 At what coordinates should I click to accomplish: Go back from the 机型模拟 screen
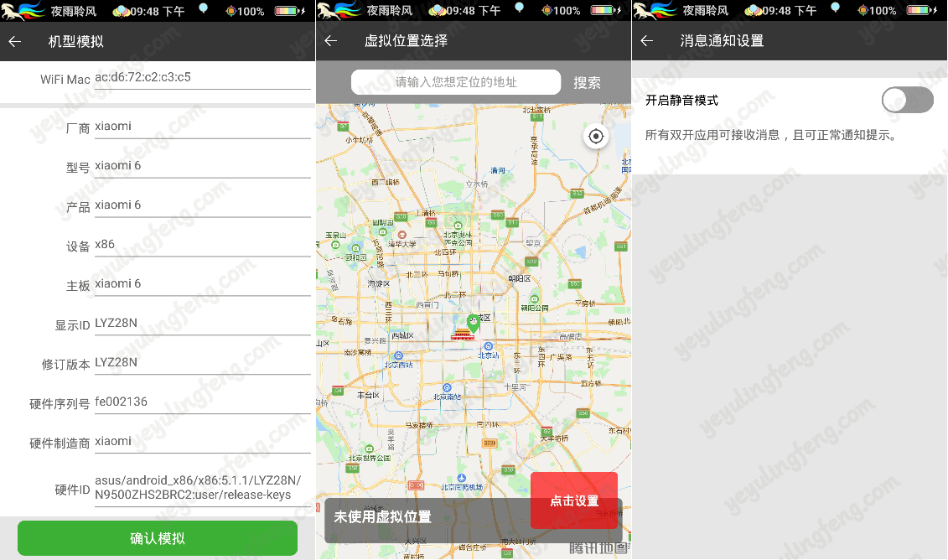[x=15, y=41]
